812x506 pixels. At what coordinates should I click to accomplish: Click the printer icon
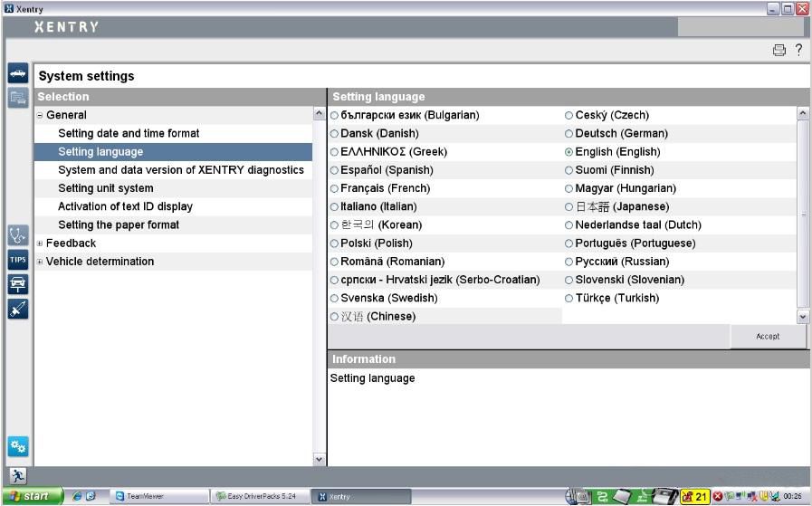779,50
